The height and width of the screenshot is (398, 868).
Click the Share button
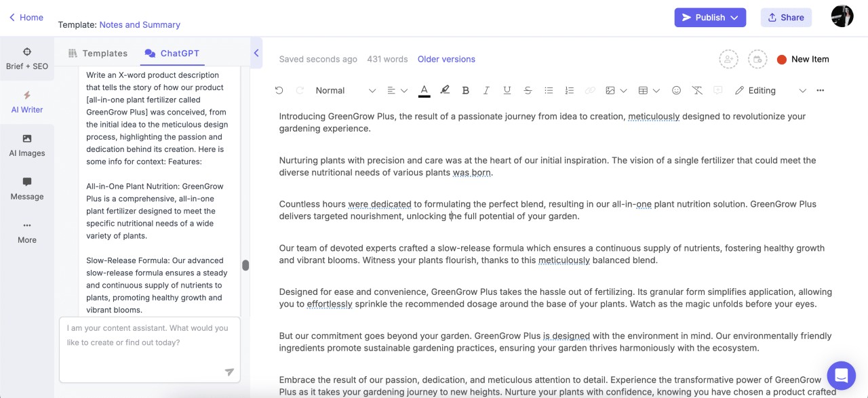pos(786,18)
